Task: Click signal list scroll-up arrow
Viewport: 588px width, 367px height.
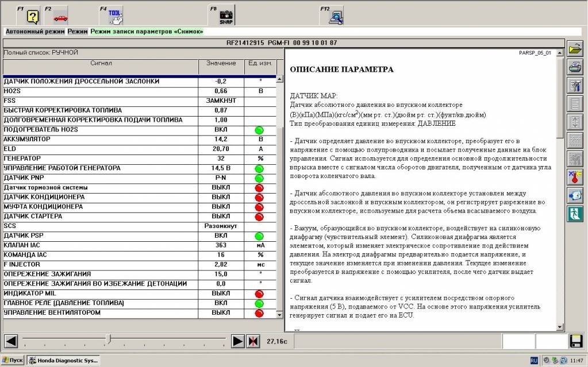Action: (279, 79)
